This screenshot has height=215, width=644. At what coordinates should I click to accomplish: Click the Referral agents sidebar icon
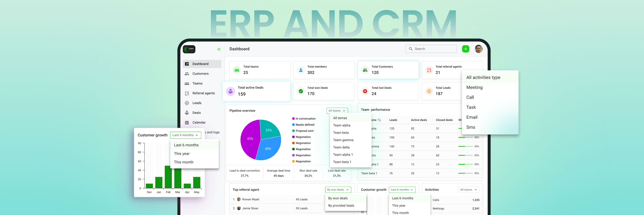[x=187, y=93]
